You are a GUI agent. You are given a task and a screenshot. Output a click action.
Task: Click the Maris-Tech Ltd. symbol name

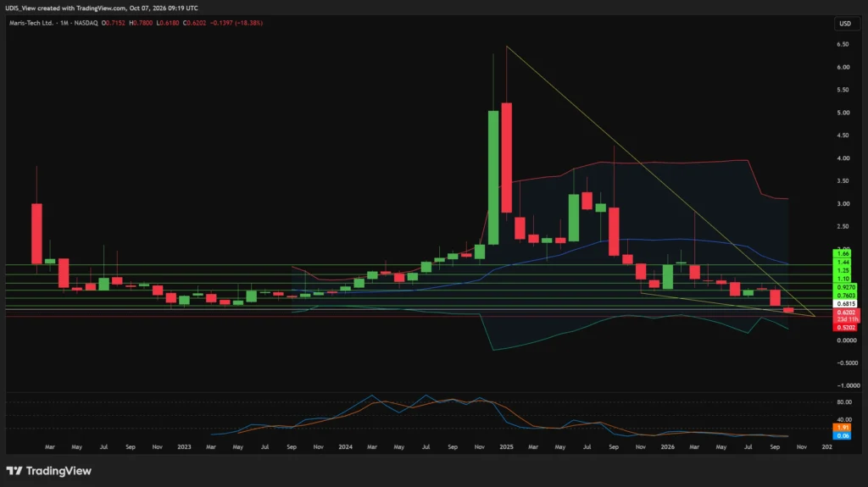[x=31, y=23]
